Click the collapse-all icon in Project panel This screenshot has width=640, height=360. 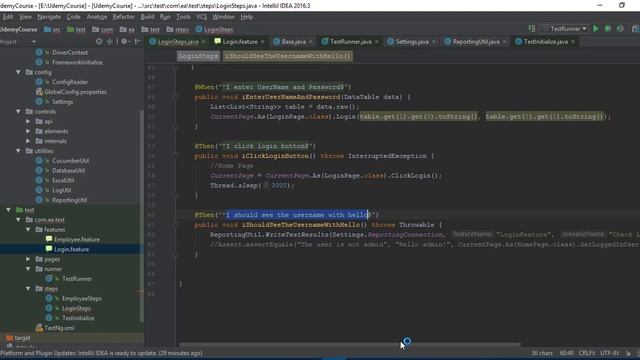coord(110,42)
